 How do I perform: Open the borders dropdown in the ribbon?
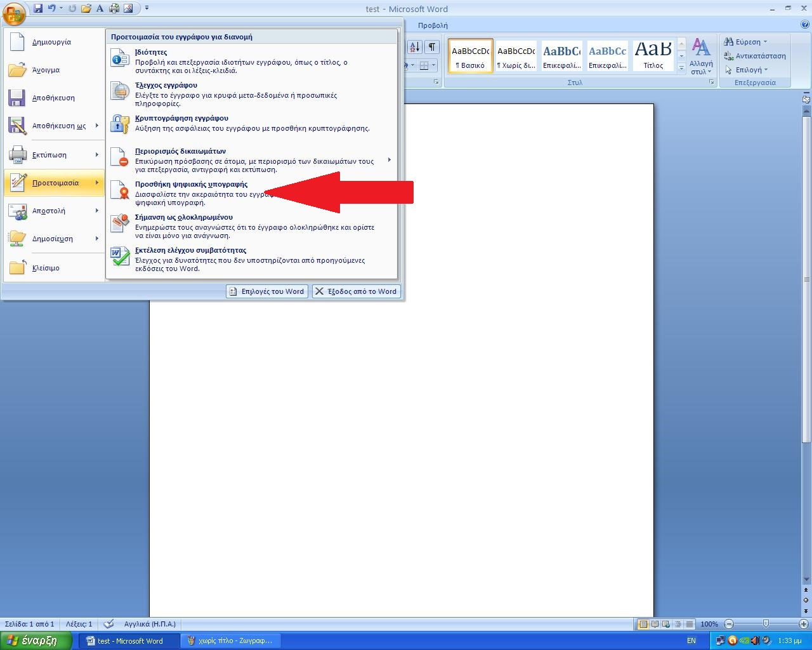click(x=434, y=65)
